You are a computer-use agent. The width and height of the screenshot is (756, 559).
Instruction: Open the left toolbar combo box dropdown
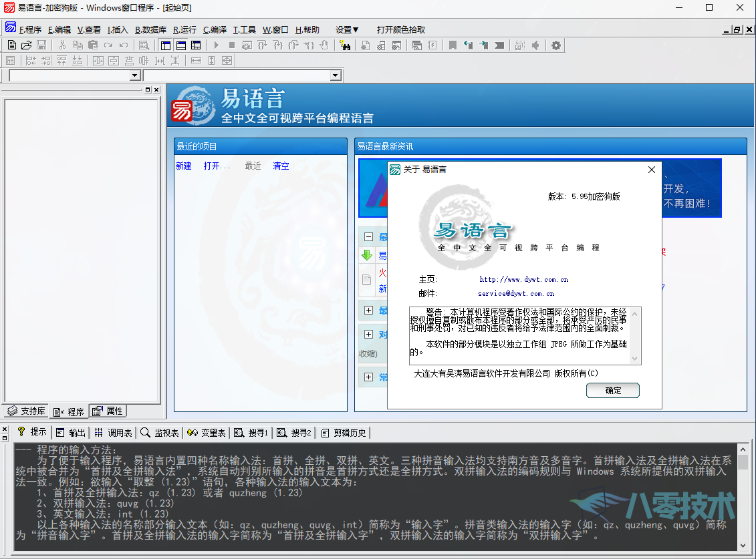point(134,75)
